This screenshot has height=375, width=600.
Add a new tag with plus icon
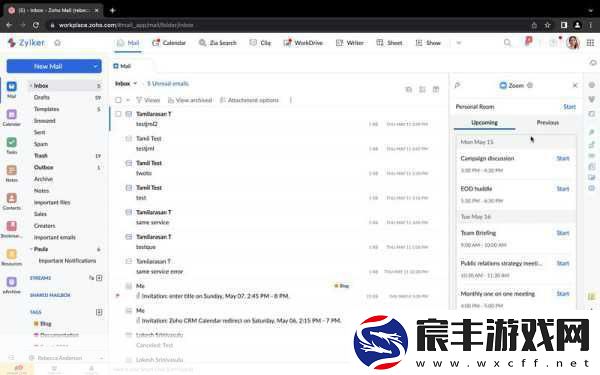99,312
